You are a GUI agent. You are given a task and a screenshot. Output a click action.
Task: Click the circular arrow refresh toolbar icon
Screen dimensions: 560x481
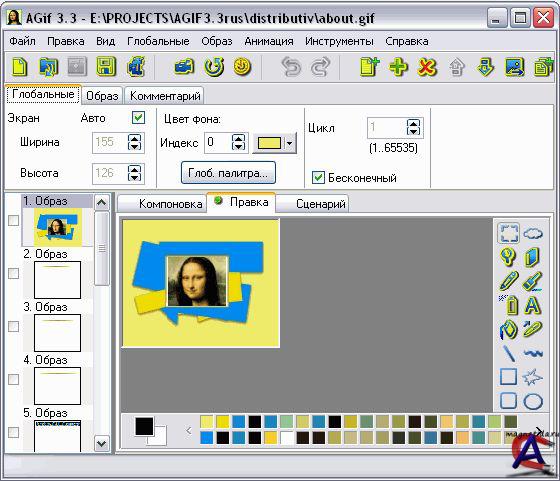(x=214, y=66)
